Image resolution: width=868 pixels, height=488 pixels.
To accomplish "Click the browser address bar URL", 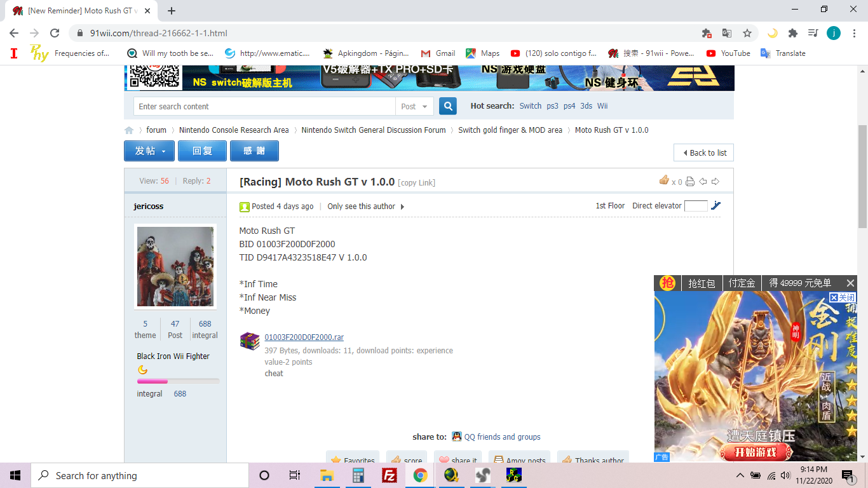I will coord(159,33).
